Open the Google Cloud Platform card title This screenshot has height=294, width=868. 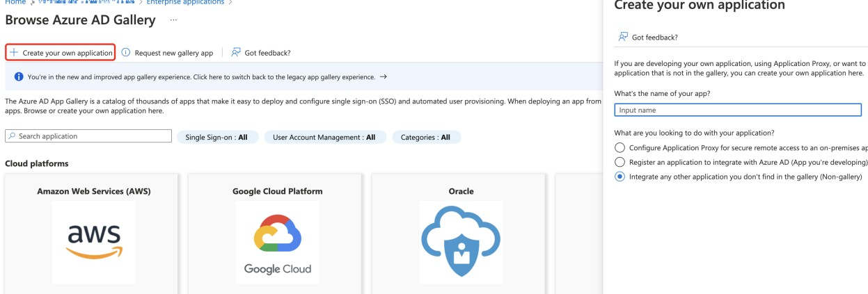[278, 191]
